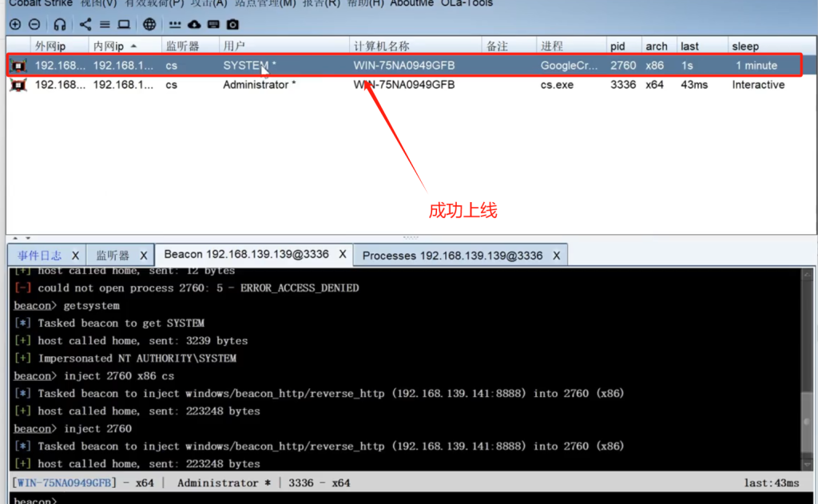Switch to the Processes 192.168.139.139@3336 tab
The height and width of the screenshot is (504, 818).
coord(452,256)
